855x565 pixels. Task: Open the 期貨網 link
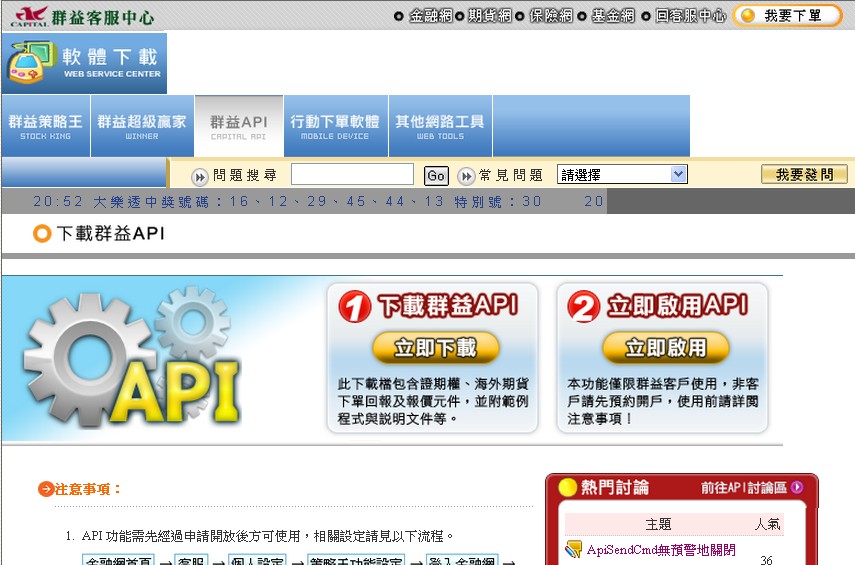[490, 16]
